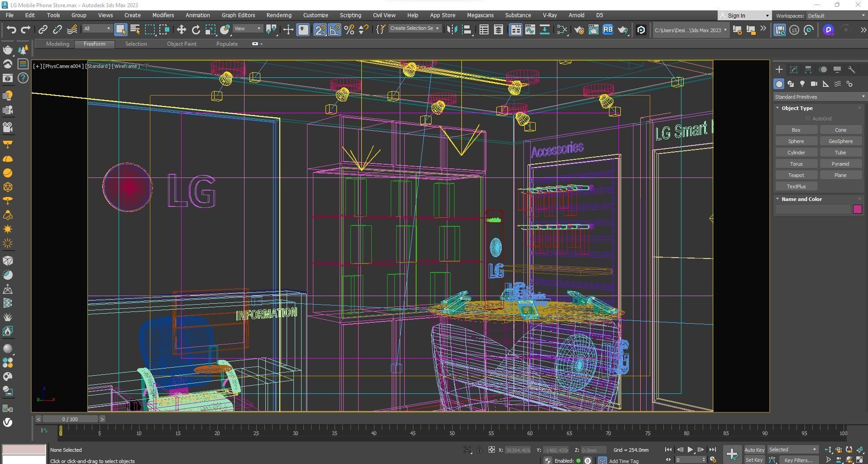
Task: Click the save file icon in toolbar
Action: [780, 30]
